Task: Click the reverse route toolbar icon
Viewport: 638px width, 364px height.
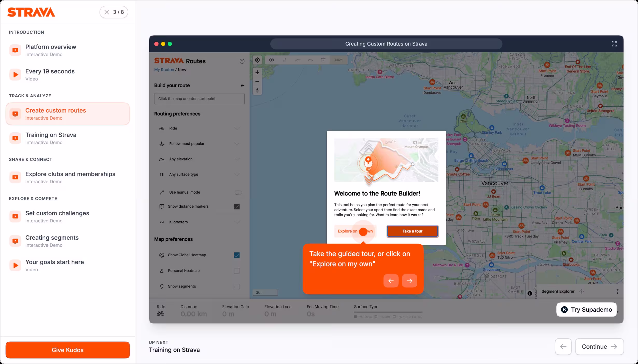Action: point(285,60)
